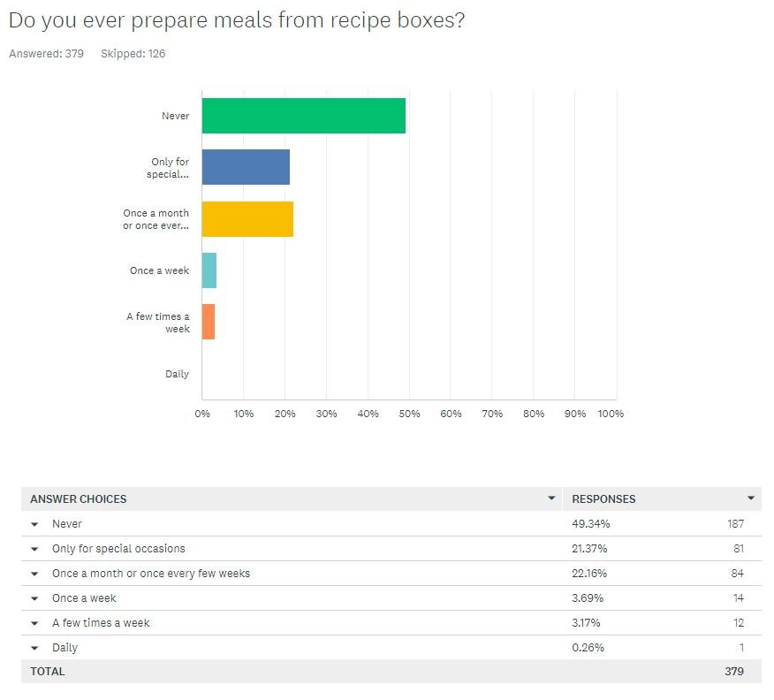Screen dimensions: 774x700
Task: Expand the Once a week row arrow
Action: pos(34,598)
